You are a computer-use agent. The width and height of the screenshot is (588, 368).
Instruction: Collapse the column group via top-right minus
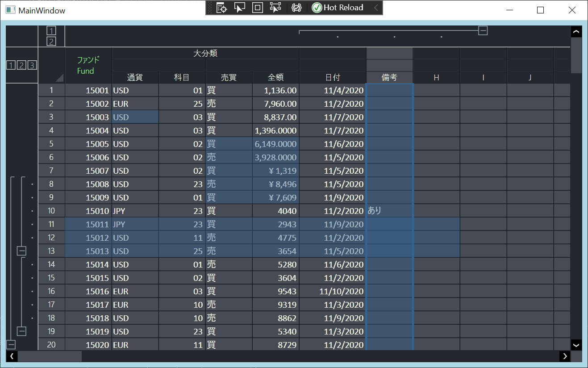pyautogui.click(x=483, y=30)
